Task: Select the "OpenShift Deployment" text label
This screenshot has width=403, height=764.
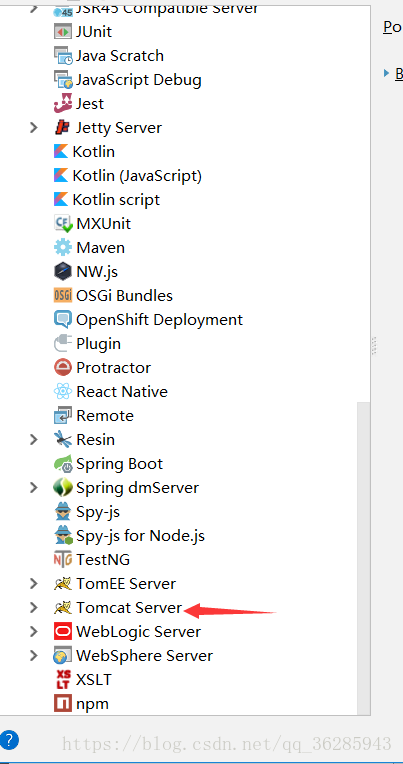Action: 159,320
